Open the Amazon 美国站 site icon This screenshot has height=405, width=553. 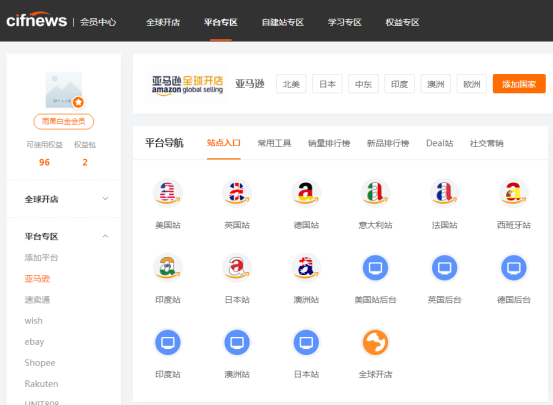click(168, 193)
